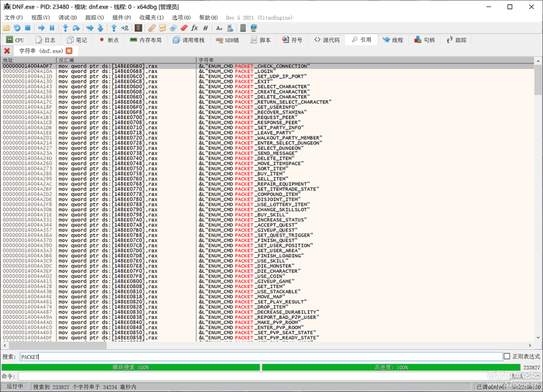Click the vertical scrollbar down arrow

pyautogui.click(x=538, y=337)
